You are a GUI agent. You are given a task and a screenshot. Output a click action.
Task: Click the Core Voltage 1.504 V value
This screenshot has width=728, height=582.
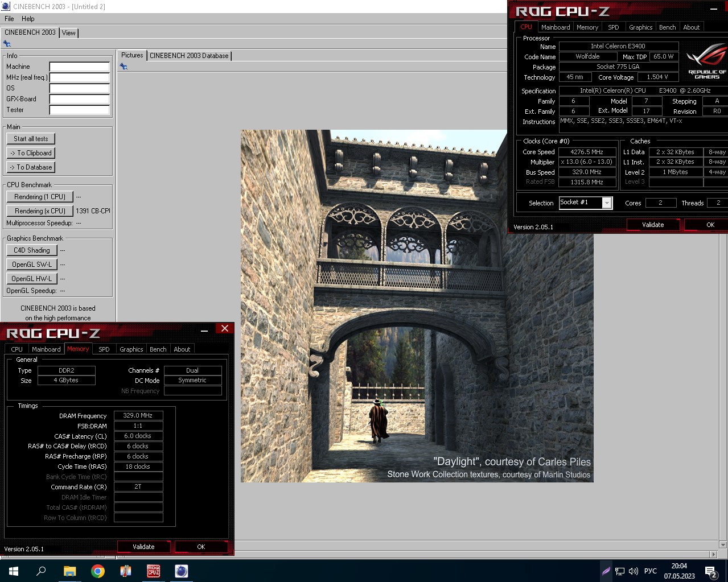click(x=657, y=77)
